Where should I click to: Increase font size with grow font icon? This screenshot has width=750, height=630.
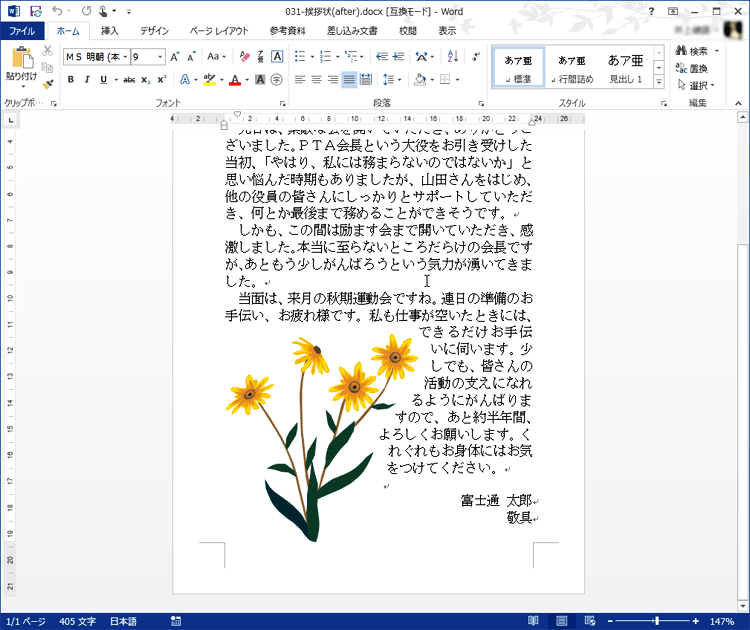tap(175, 57)
